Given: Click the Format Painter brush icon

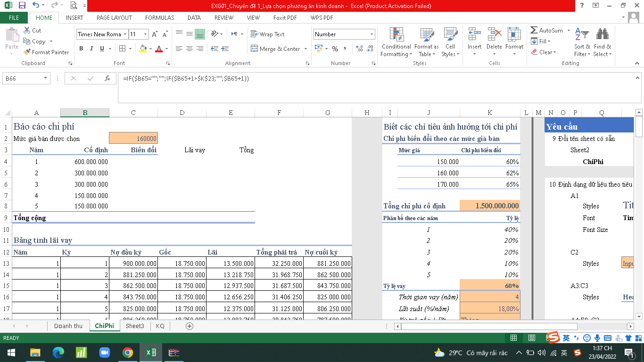Looking at the screenshot, I should [27, 52].
